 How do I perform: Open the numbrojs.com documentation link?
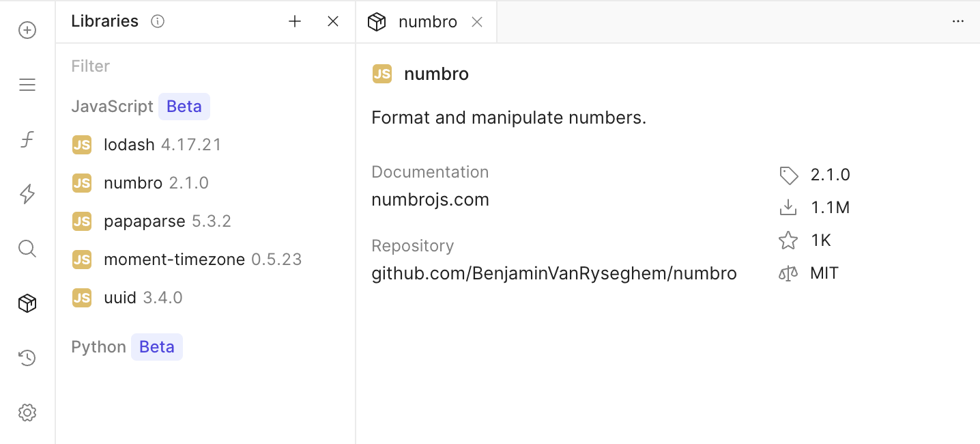[431, 200]
